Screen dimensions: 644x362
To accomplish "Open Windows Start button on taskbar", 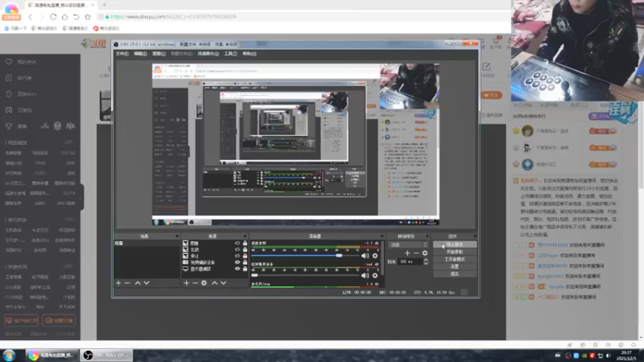I will click(9, 356).
